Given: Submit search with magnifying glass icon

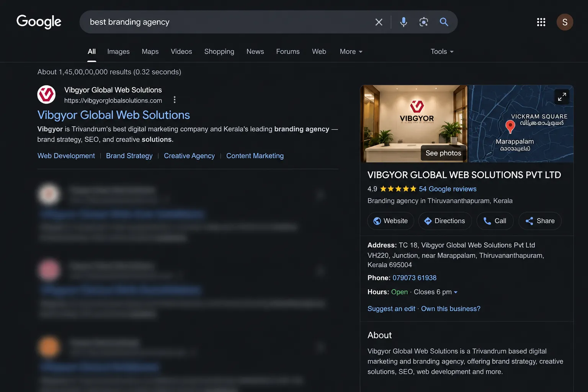Looking at the screenshot, I should tap(444, 22).
